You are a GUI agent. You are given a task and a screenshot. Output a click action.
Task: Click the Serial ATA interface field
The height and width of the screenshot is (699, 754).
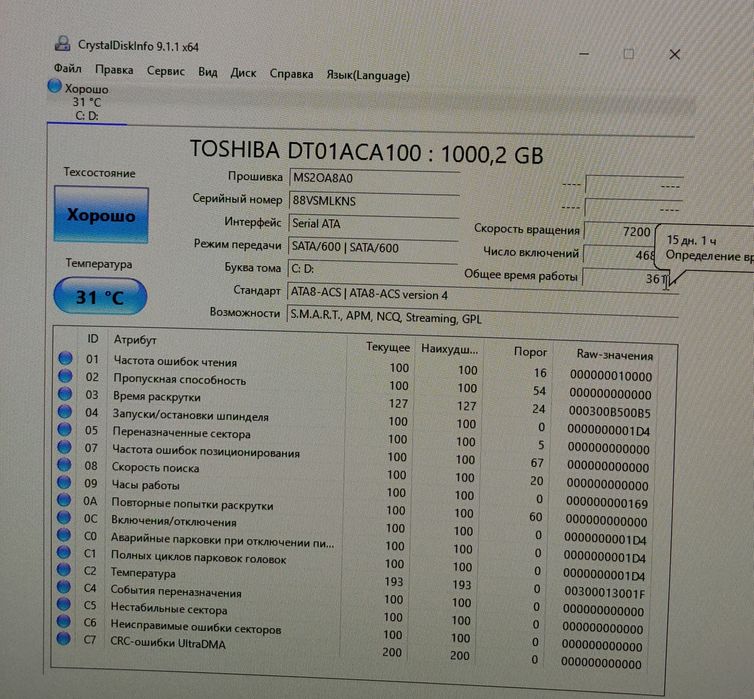373,224
